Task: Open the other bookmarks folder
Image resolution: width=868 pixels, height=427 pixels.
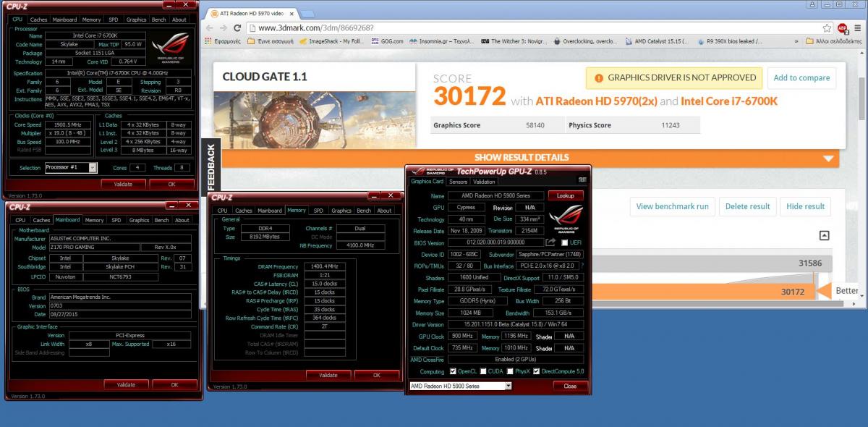Action: pyautogui.click(x=833, y=41)
